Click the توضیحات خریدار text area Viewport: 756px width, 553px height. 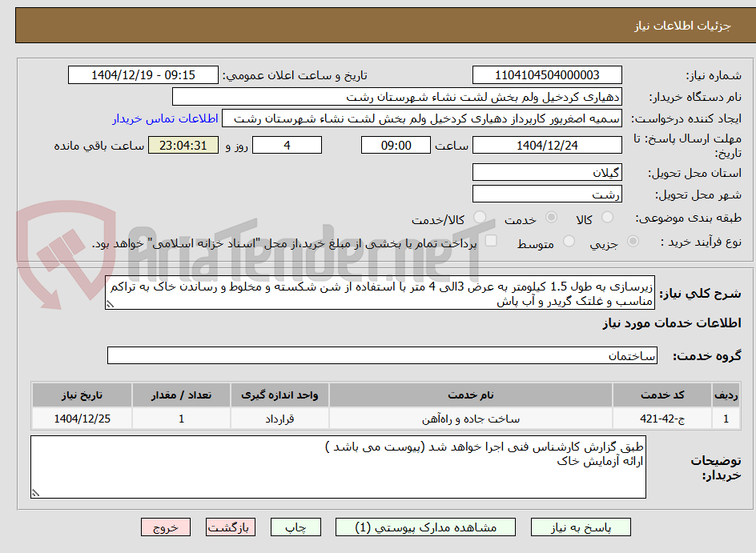(338, 467)
